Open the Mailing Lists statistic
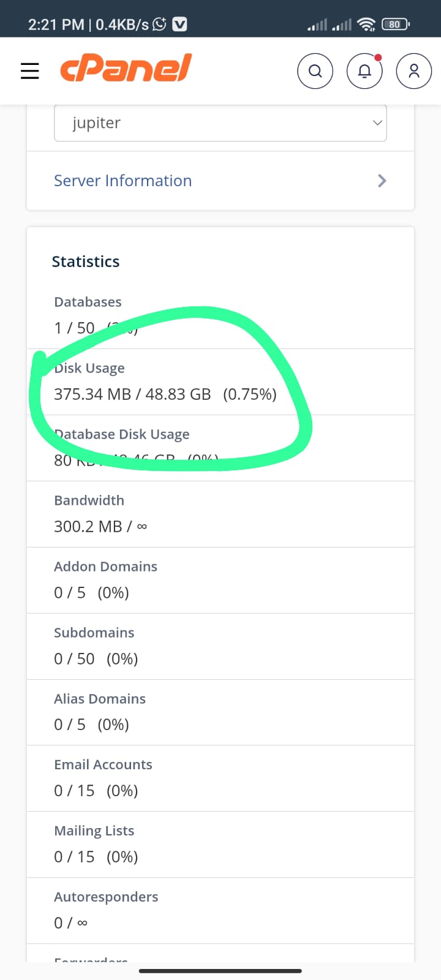The width and height of the screenshot is (441, 980). 221,845
